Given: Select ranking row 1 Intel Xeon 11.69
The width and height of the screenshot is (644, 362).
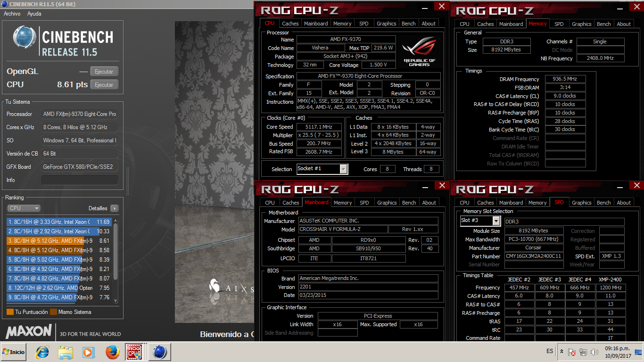Looking at the screenshot, I should pyautogui.click(x=58, y=222).
